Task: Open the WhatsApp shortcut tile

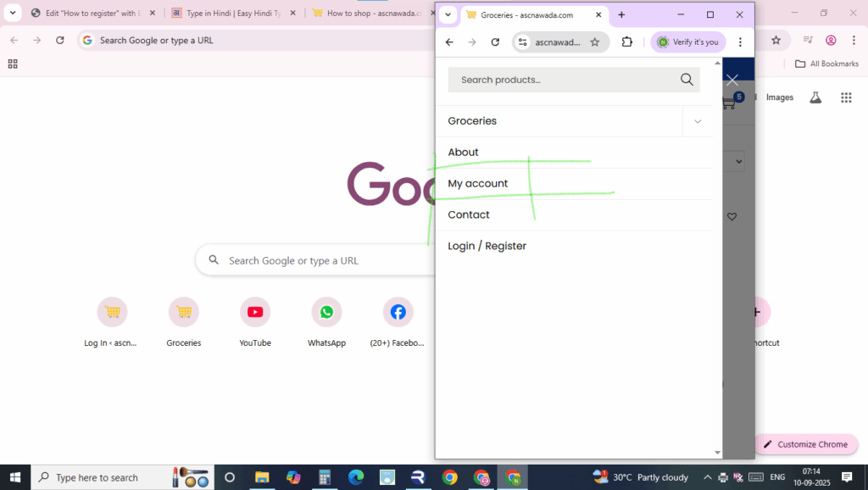Action: 326,312
